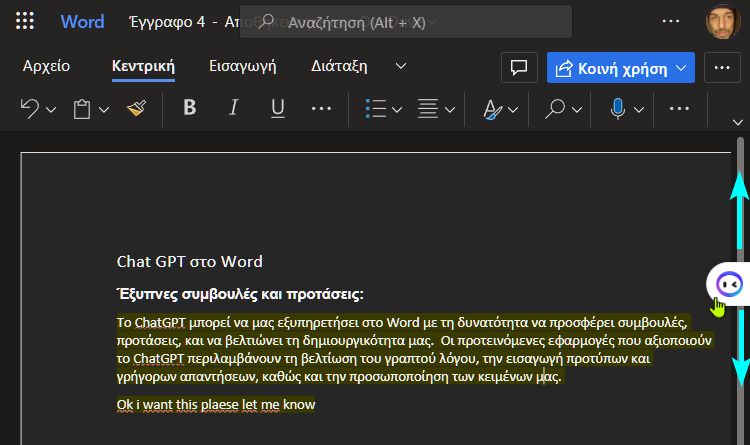Viewport: 750px width, 445px height.
Task: Click the paste clipboard icon
Action: [x=82, y=109]
